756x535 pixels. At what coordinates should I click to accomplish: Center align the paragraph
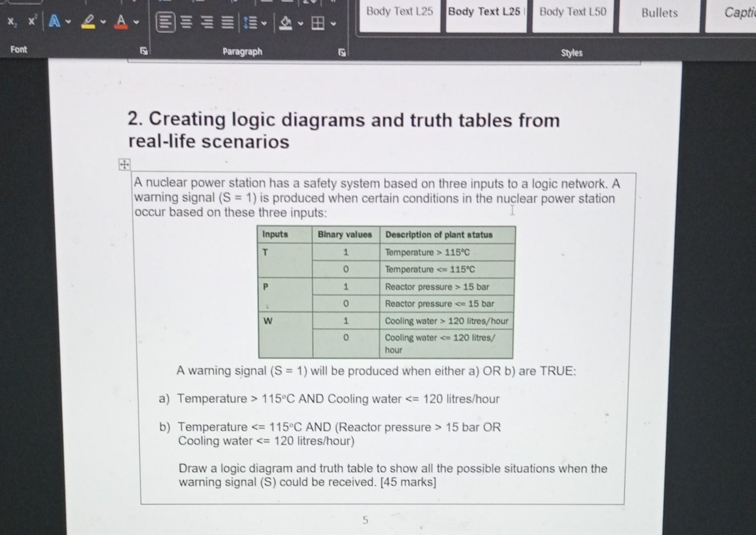(186, 22)
